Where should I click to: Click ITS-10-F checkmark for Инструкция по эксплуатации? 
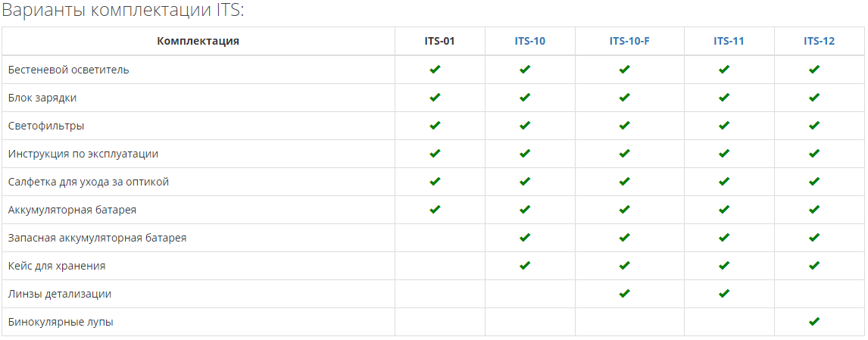point(624,153)
